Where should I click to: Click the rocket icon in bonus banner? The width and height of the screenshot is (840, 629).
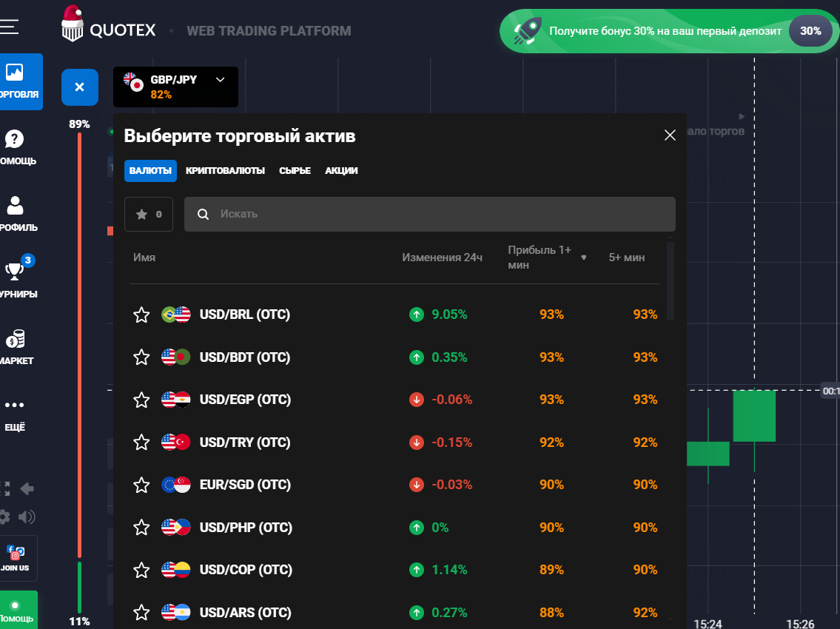point(528,31)
